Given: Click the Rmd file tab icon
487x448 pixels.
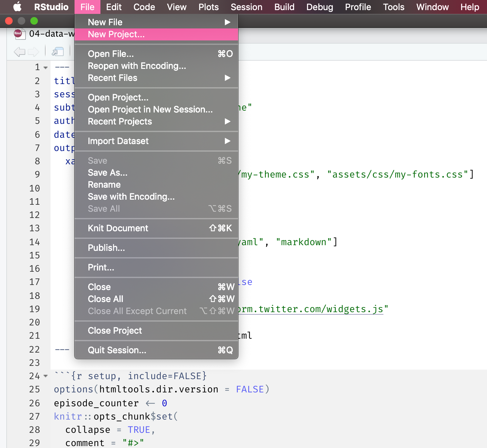Looking at the screenshot, I should 19,34.
